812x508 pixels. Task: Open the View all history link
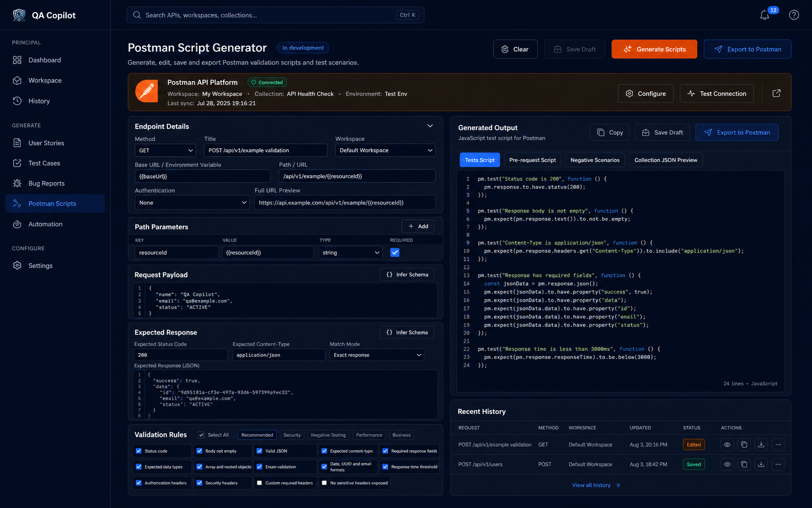[x=596, y=485]
